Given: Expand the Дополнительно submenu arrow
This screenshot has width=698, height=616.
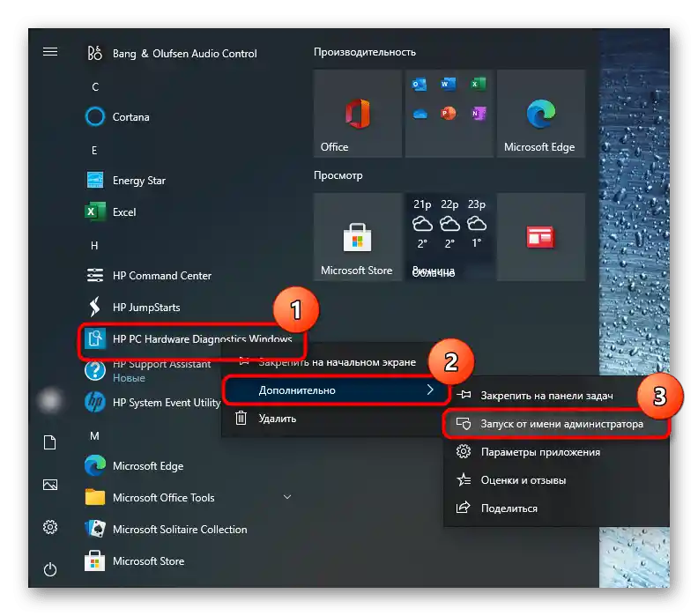Looking at the screenshot, I should point(429,390).
